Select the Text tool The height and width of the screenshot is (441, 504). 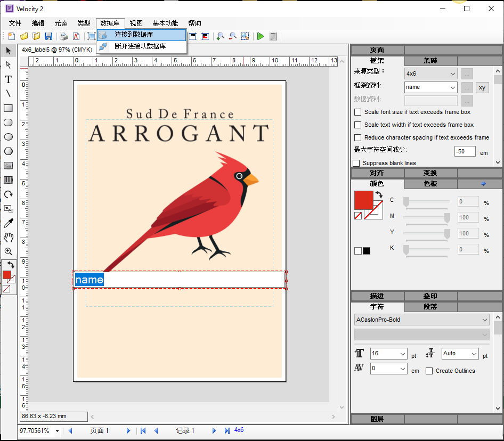[9, 79]
